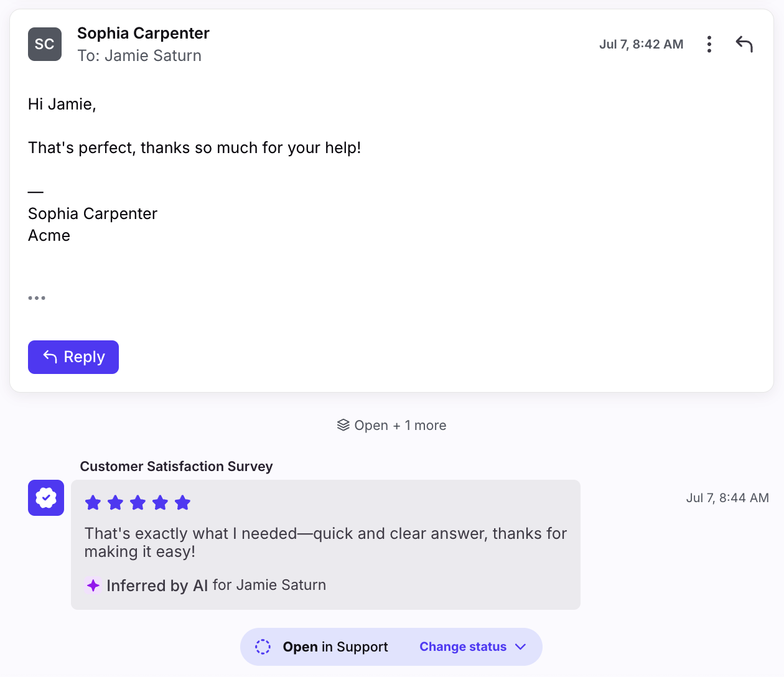The image size is (784, 677).
Task: Click the chevron next to Change status
Action: (x=521, y=647)
